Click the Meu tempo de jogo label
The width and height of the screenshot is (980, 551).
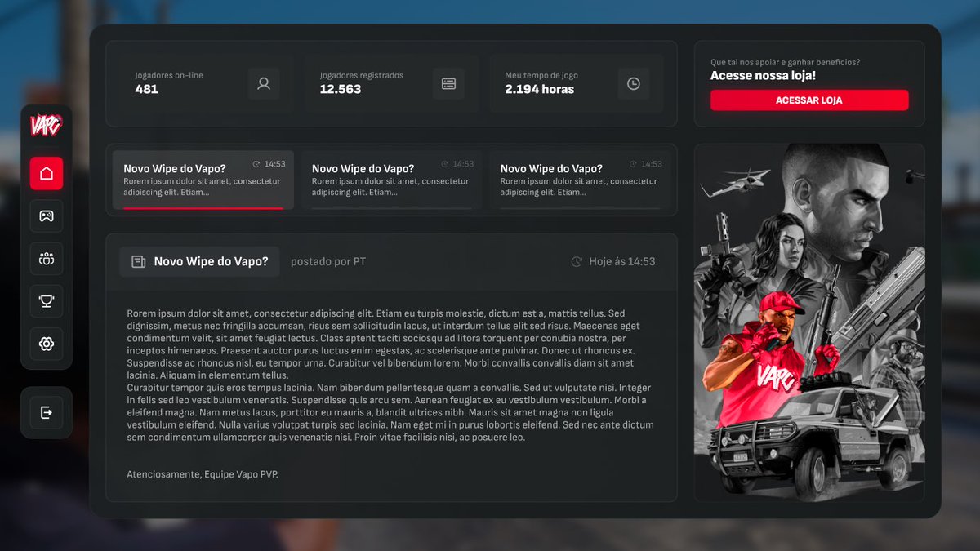[542, 75]
